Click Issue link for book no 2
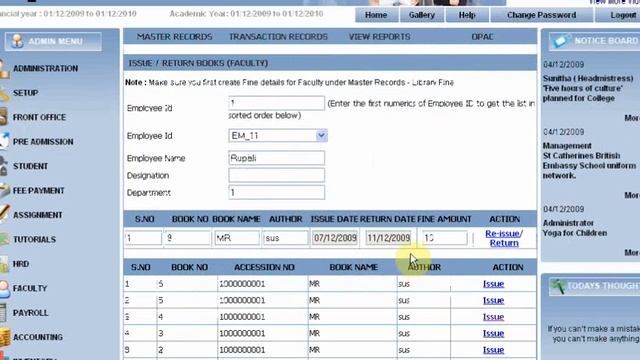640x360 pixels. click(493, 350)
